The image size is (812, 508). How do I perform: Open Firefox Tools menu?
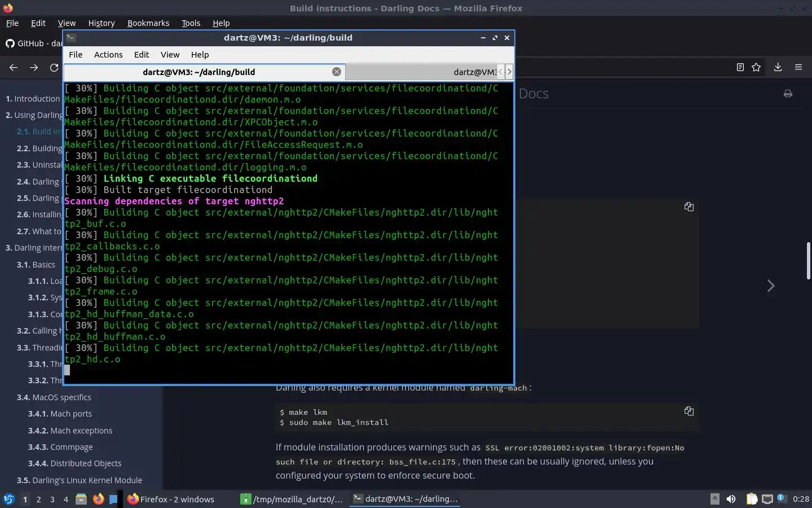click(x=191, y=23)
